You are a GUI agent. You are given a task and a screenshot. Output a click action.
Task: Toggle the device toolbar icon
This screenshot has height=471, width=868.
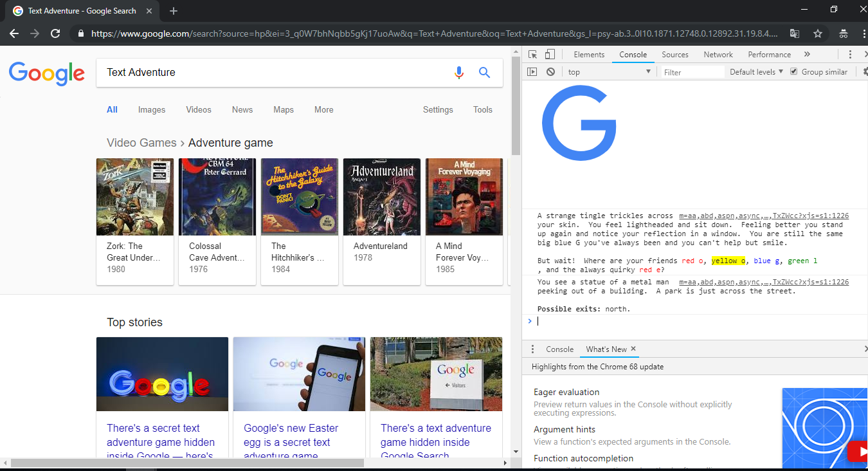coord(550,55)
